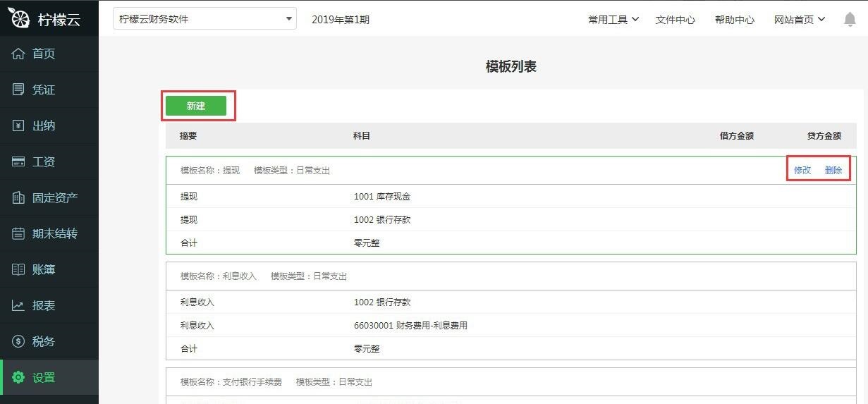Select 设置 in the sidebar
The width and height of the screenshot is (868, 404).
click(49, 377)
